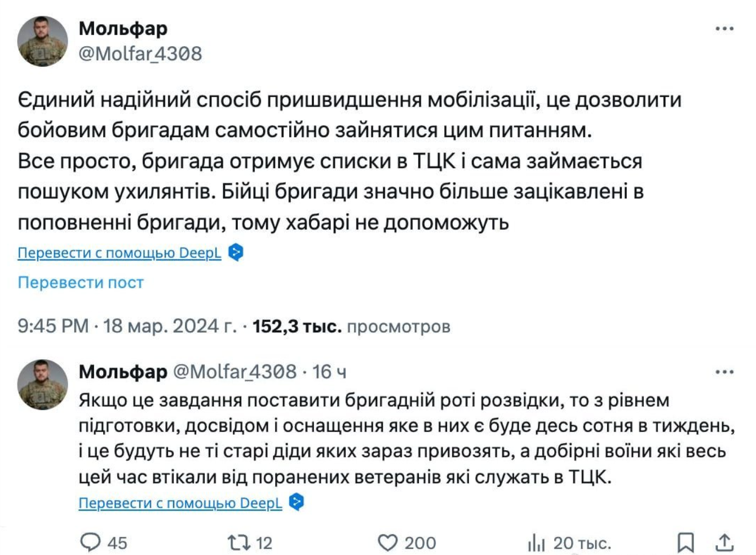Click the @Molfar_4308 handle in header

pyautogui.click(x=140, y=54)
